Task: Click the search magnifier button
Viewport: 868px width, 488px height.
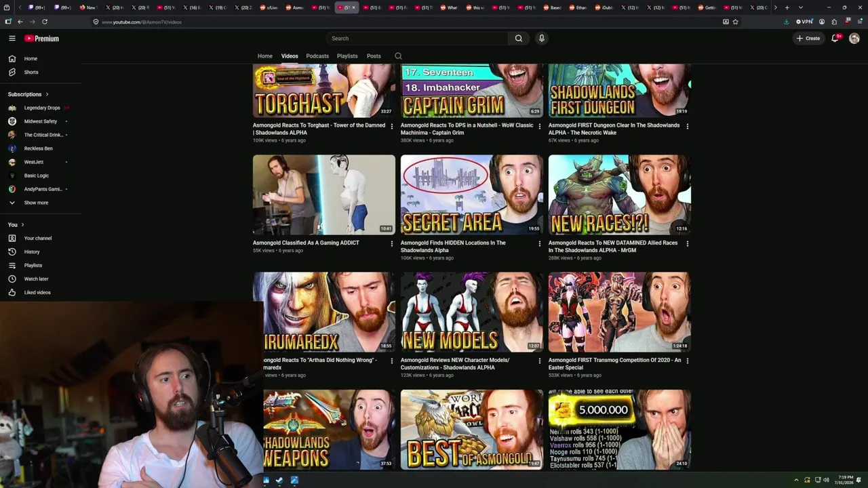Action: (519, 39)
